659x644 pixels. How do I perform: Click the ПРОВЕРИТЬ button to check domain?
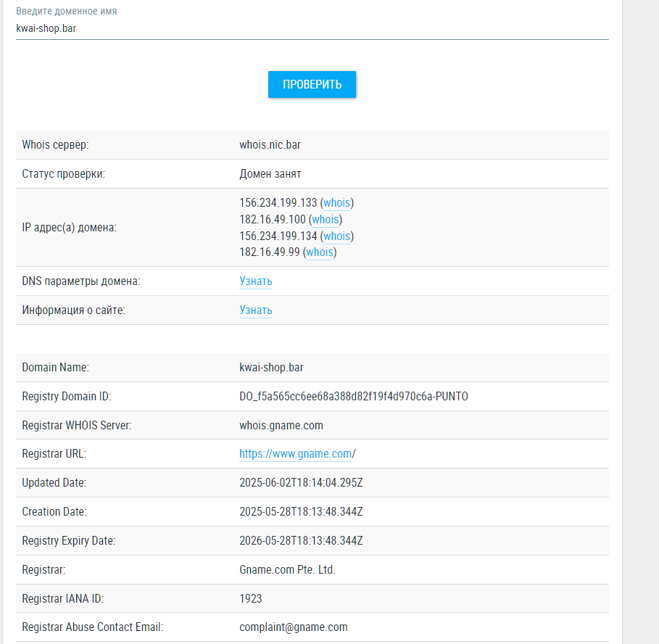click(x=312, y=84)
